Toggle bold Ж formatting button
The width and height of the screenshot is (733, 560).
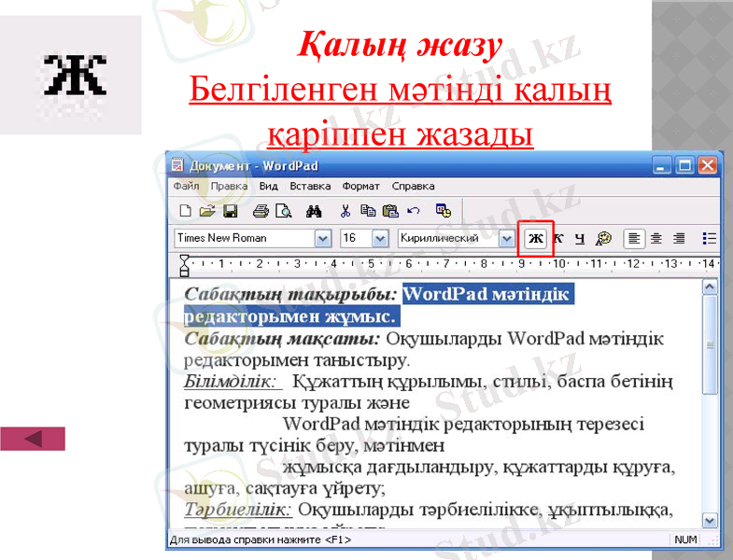535,238
